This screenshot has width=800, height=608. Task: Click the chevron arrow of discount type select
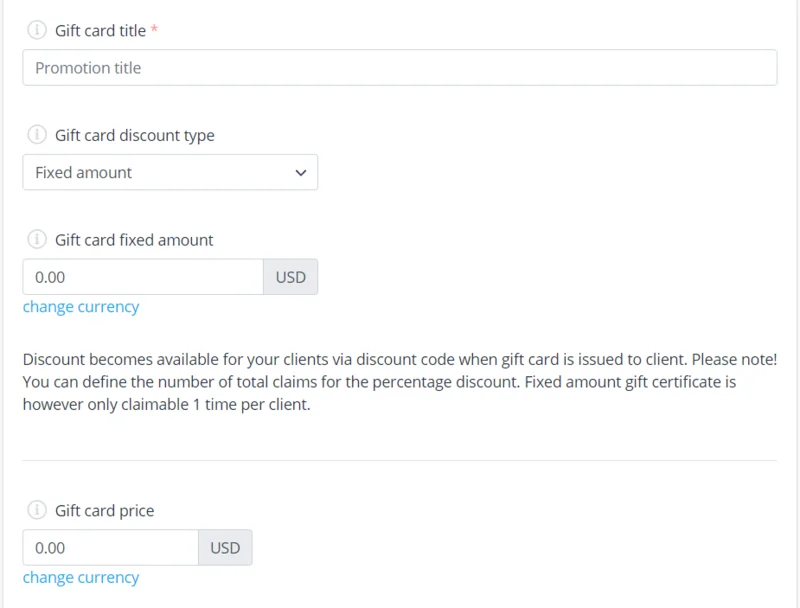(x=301, y=173)
